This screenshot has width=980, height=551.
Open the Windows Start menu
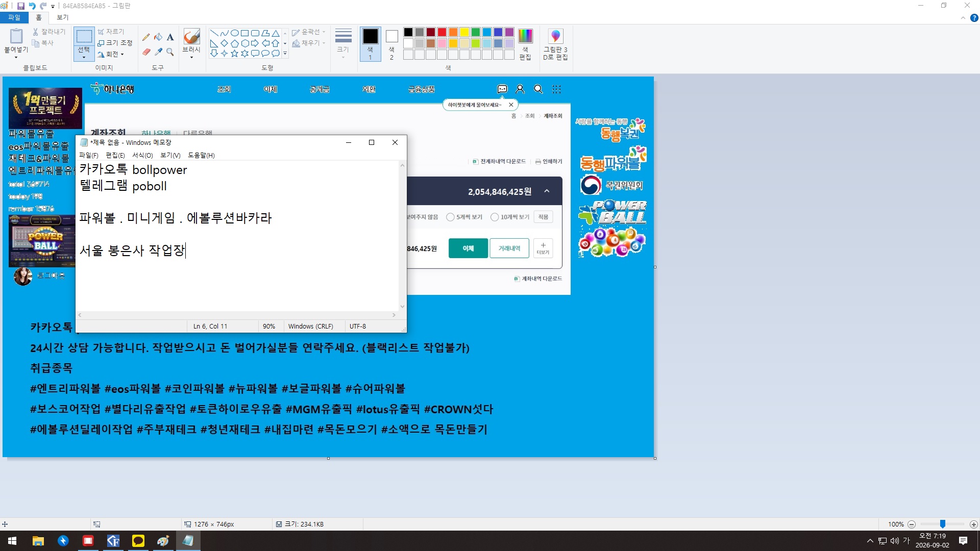[12, 541]
